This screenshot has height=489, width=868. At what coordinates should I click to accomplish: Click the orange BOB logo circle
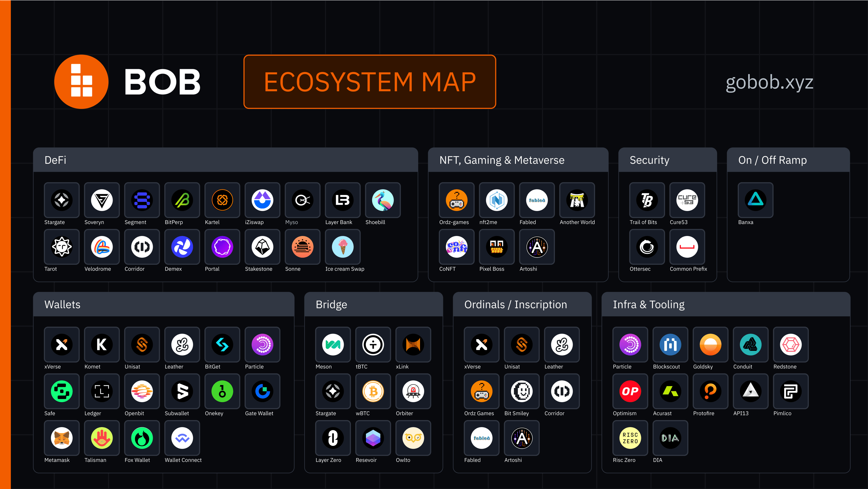click(81, 82)
